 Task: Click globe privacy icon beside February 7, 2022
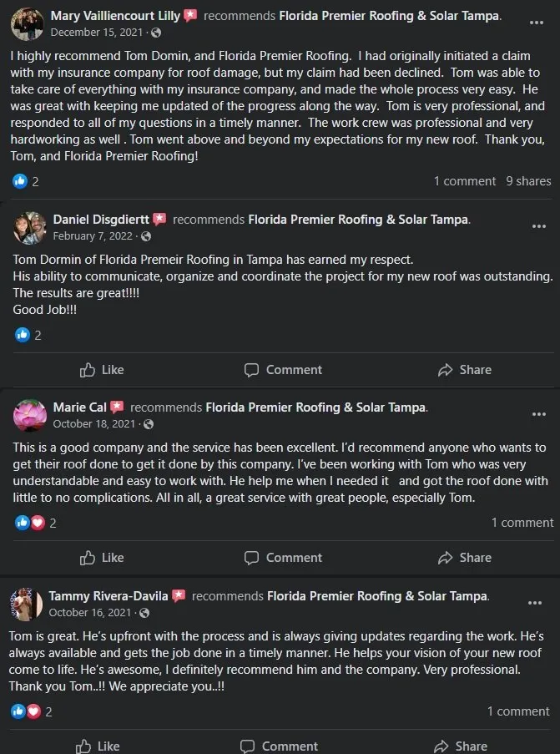(148, 236)
